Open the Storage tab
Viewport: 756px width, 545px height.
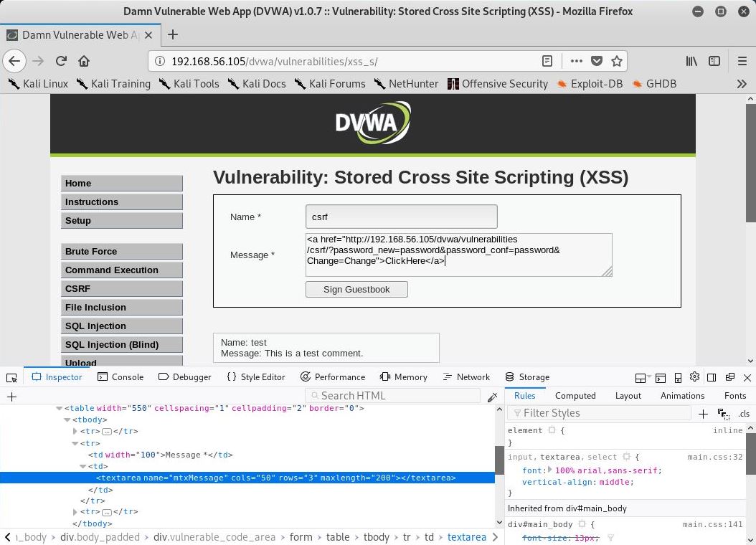pos(527,376)
